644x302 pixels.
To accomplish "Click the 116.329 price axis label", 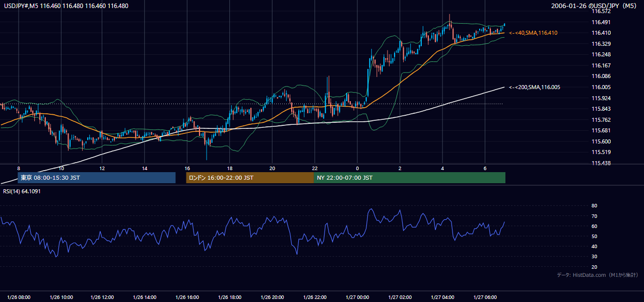I will [600, 44].
